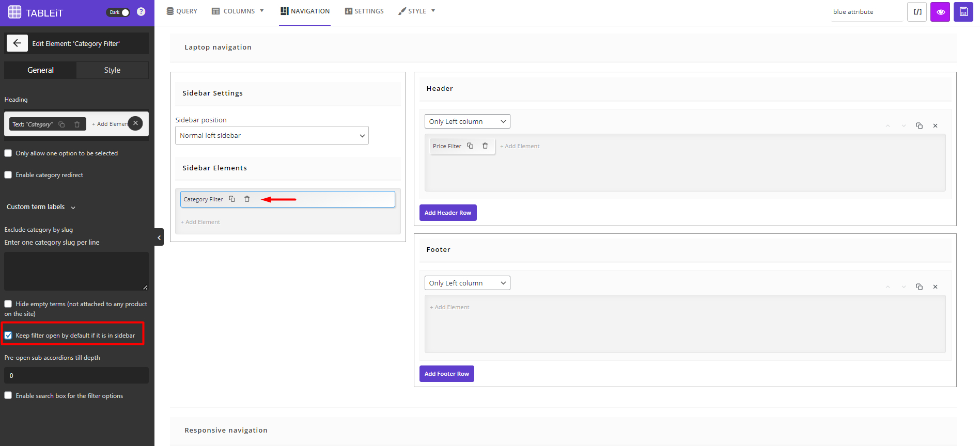The width and height of the screenshot is (980, 446).
Task: Delete the Text 'Category' heading element
Action: coord(77,124)
